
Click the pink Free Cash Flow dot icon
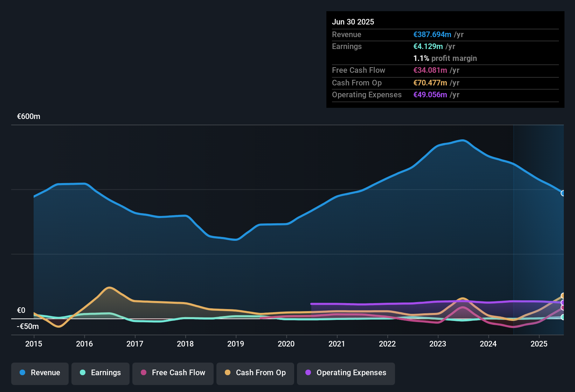[x=143, y=373]
